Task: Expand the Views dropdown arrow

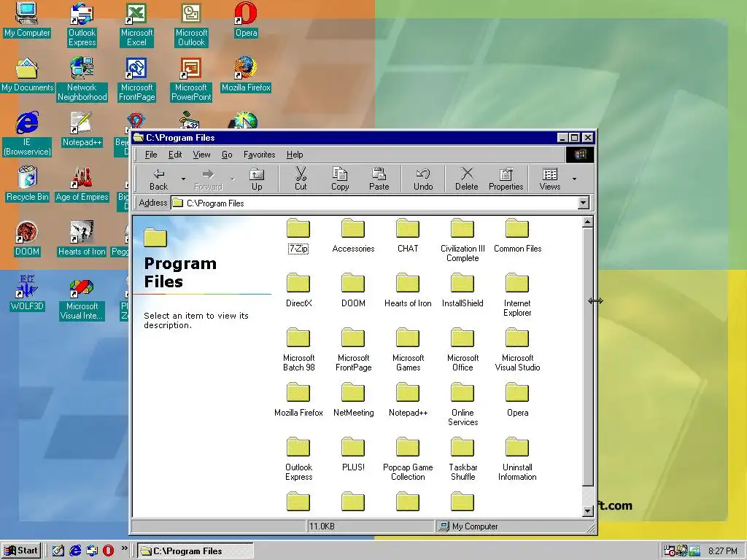Action: (x=575, y=179)
